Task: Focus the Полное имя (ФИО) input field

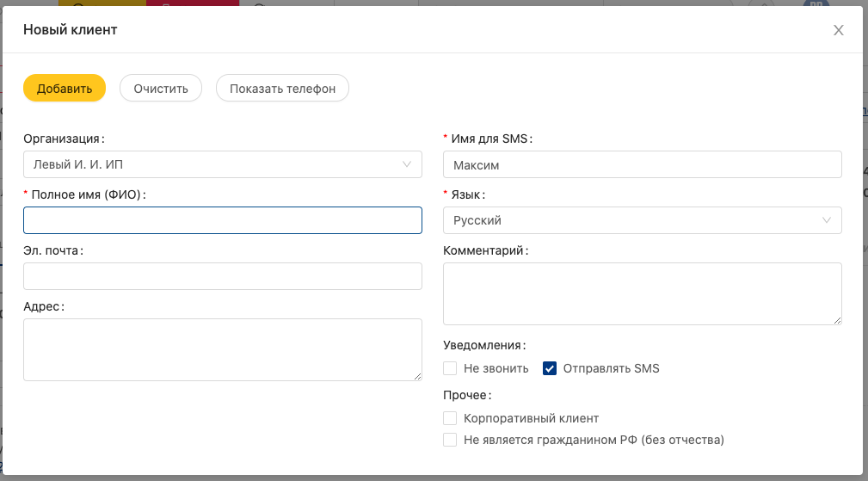Action: [x=222, y=220]
